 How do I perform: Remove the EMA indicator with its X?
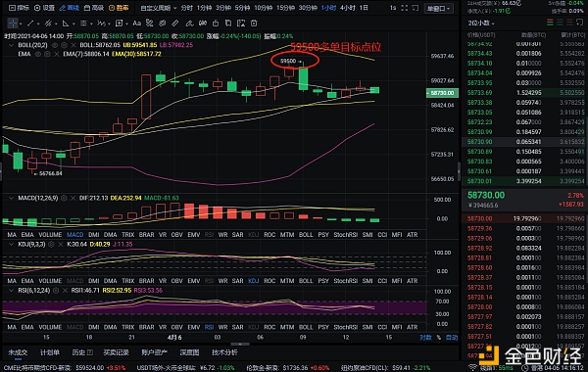tap(57, 54)
